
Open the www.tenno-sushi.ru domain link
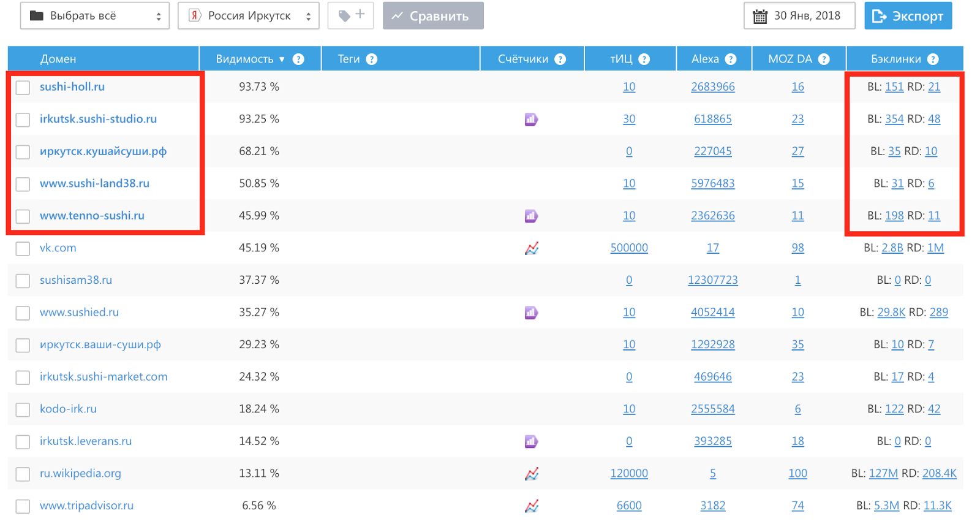click(x=92, y=216)
